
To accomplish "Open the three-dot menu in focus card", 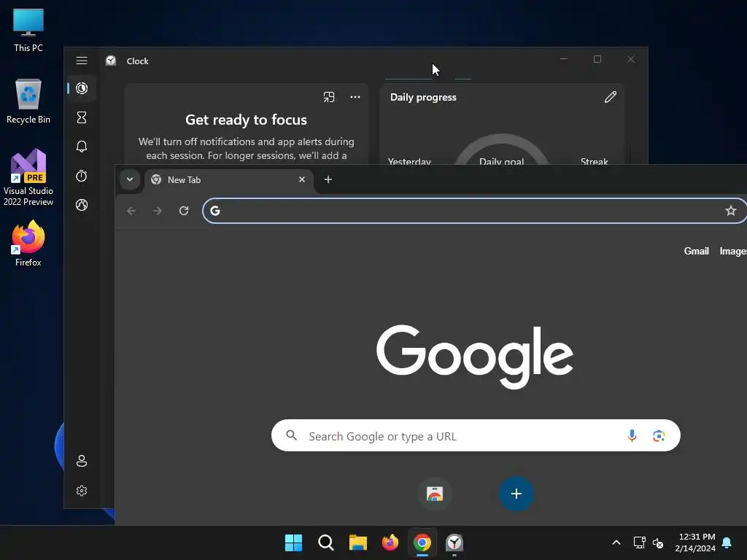I will pyautogui.click(x=355, y=97).
